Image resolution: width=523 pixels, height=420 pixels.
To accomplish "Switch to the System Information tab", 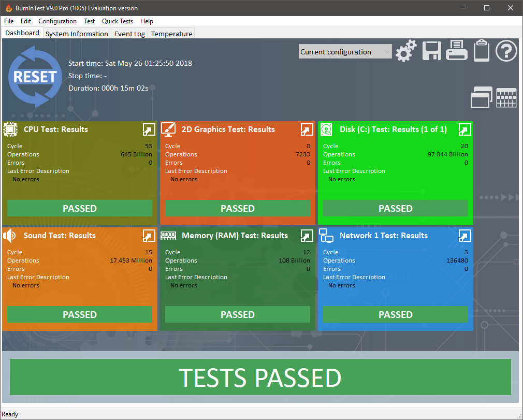I will pyautogui.click(x=77, y=34).
